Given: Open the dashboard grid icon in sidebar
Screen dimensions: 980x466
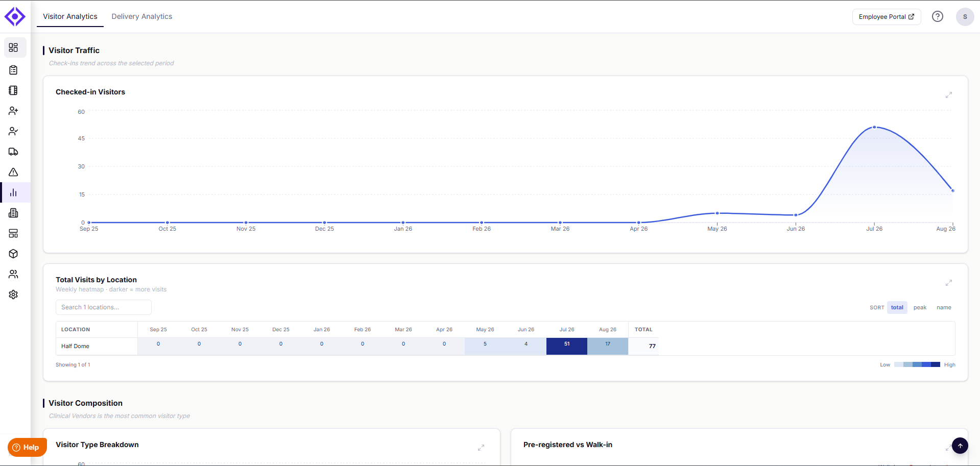Looking at the screenshot, I should (13, 47).
